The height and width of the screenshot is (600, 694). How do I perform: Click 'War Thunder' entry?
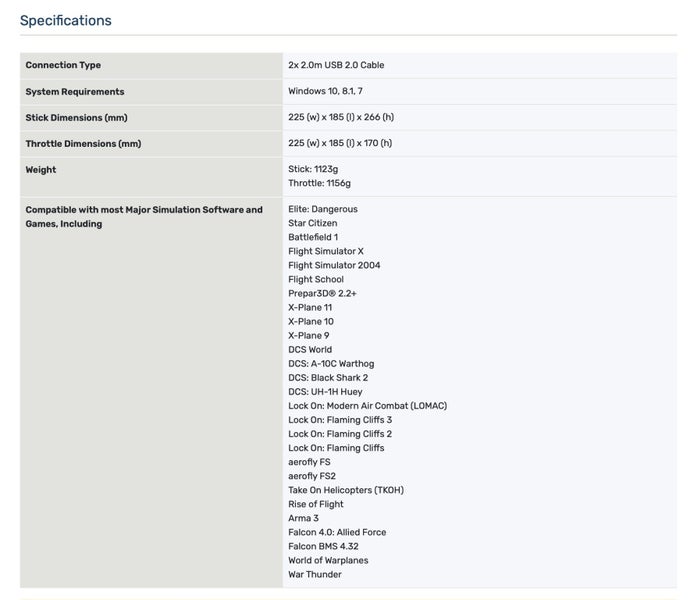(315, 574)
